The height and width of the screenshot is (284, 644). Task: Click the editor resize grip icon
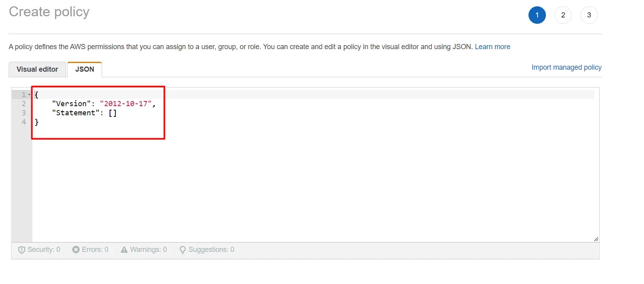pyautogui.click(x=596, y=239)
